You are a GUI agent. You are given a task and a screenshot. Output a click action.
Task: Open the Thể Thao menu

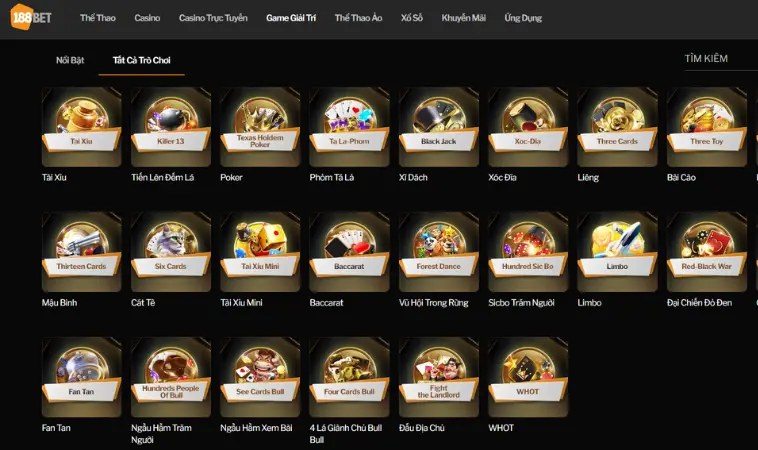point(98,18)
